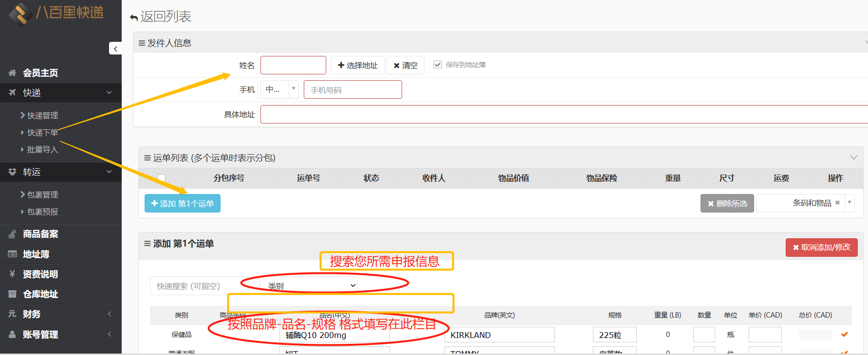Click the 运单号 column header

[309, 178]
